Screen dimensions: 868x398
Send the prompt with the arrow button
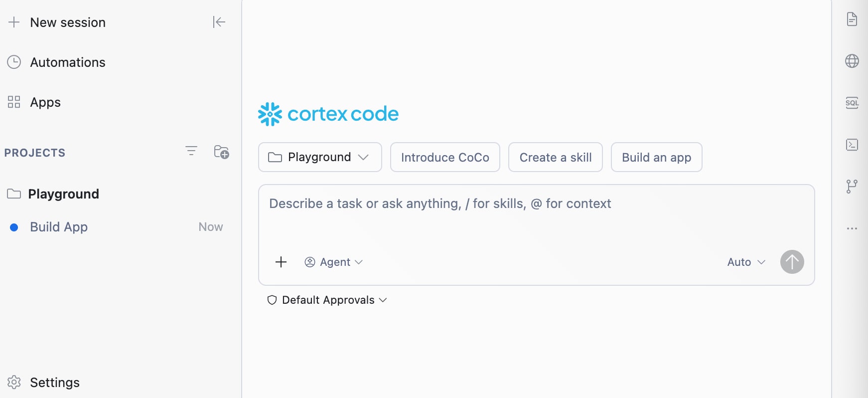pyautogui.click(x=792, y=262)
